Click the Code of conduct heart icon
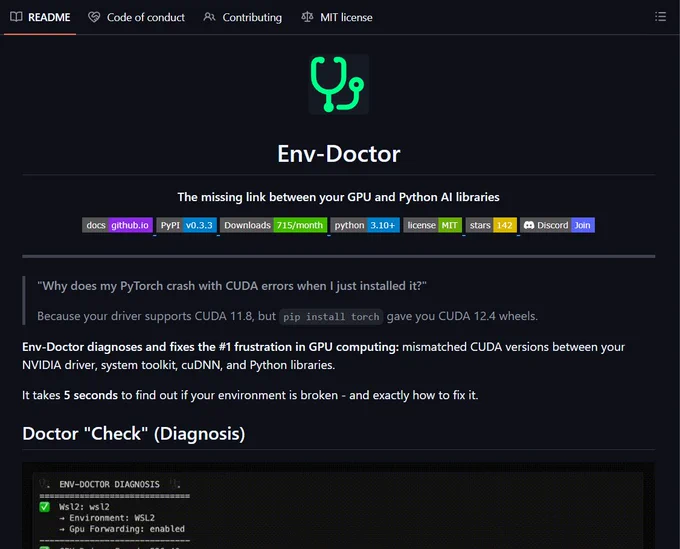 coord(94,17)
